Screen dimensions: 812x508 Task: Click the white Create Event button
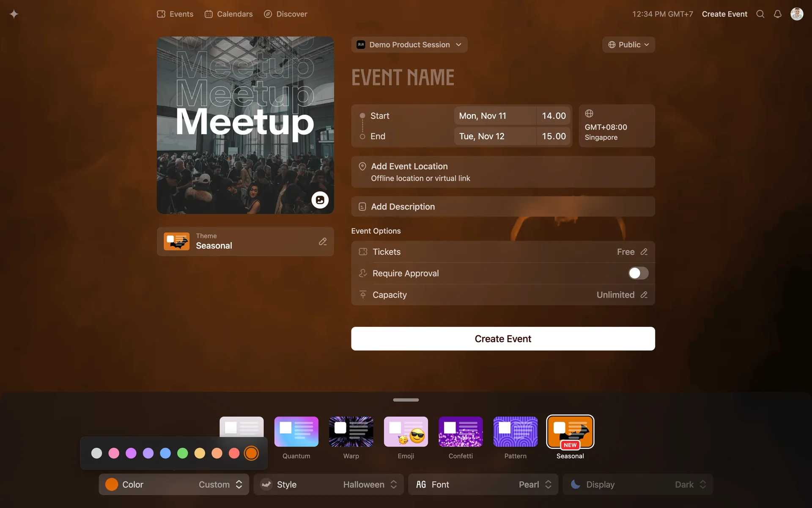click(x=503, y=339)
